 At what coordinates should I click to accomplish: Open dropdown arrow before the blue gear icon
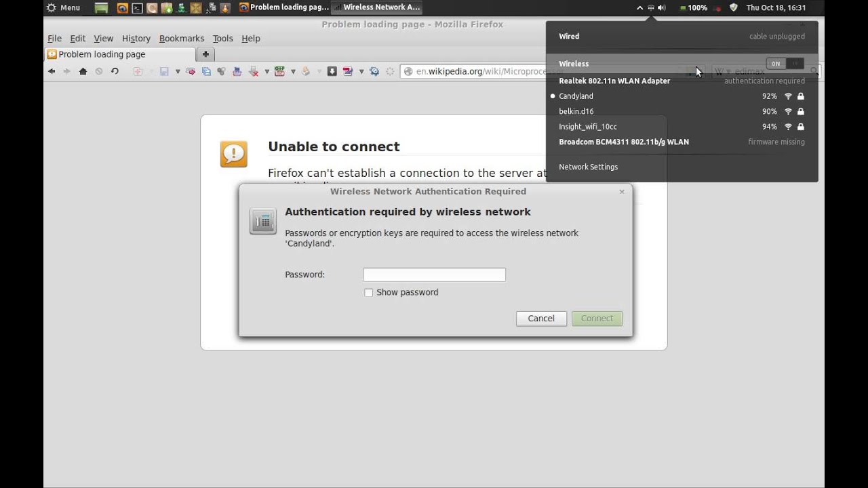click(361, 71)
